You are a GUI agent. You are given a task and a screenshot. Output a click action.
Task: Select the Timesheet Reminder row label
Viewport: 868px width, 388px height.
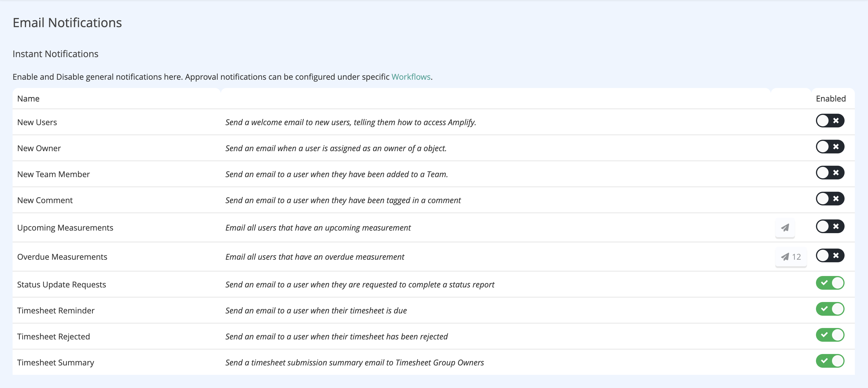pyautogui.click(x=55, y=311)
